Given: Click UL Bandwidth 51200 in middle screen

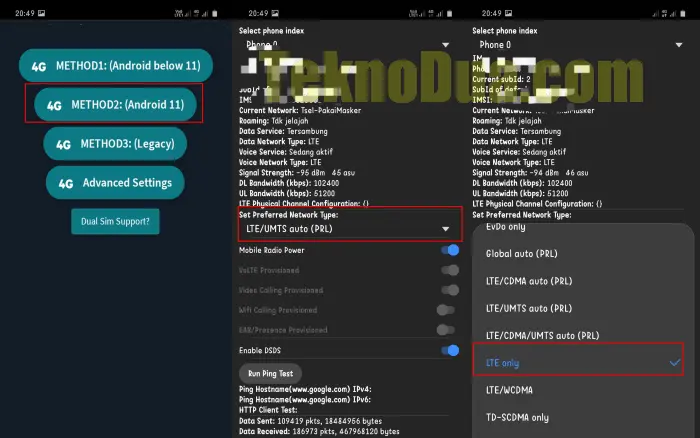Looking at the screenshot, I should pos(287,193).
